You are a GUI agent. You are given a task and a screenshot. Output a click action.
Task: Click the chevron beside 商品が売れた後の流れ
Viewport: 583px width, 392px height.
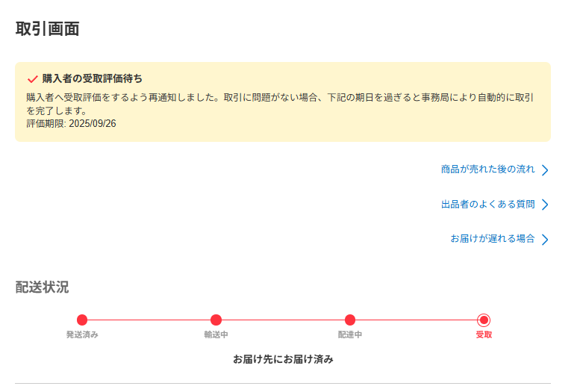click(545, 170)
